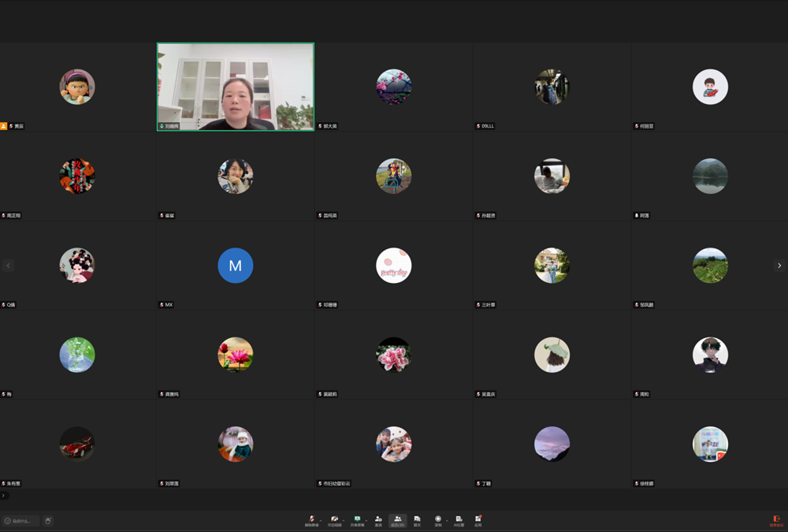Expand recording options arrow

pos(447,519)
